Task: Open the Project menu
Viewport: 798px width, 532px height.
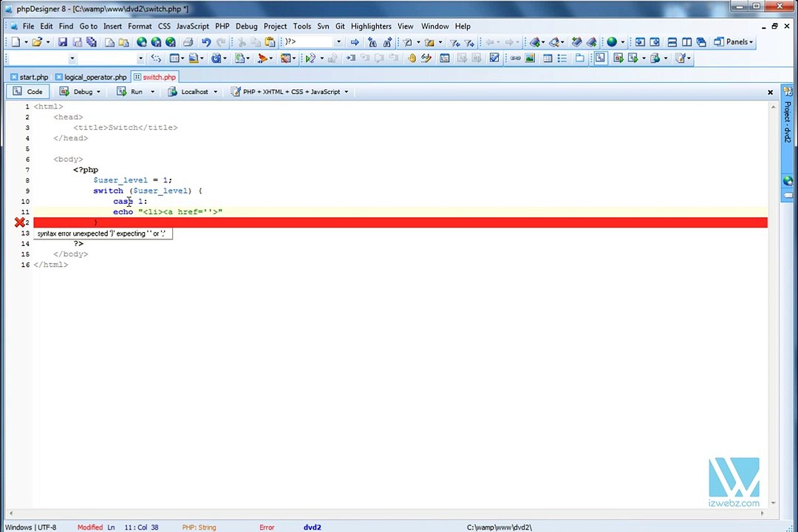Action: (x=275, y=26)
